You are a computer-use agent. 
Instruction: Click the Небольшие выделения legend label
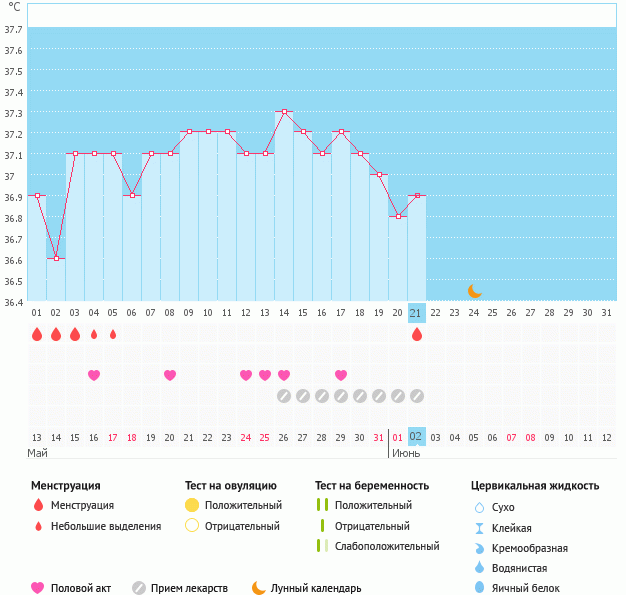[x=105, y=526]
